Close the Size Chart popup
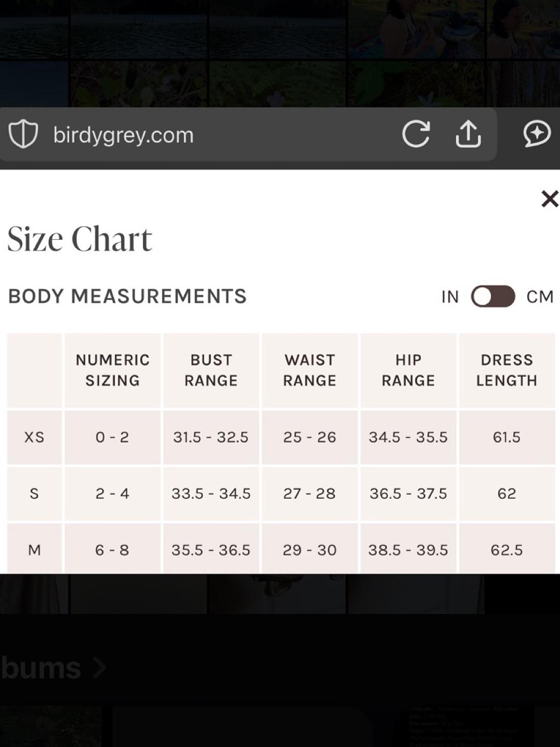The height and width of the screenshot is (747, 560). tap(549, 199)
